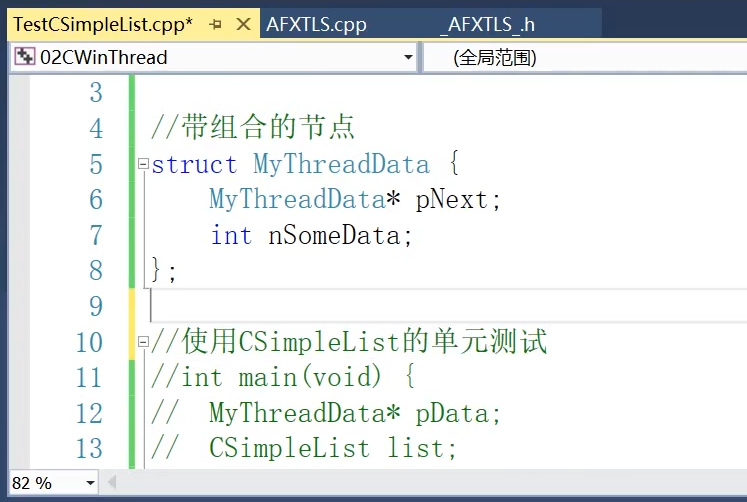Image resolution: width=747 pixels, height=502 pixels.
Task: Collapse the comment block at line 10
Action: click(x=143, y=341)
